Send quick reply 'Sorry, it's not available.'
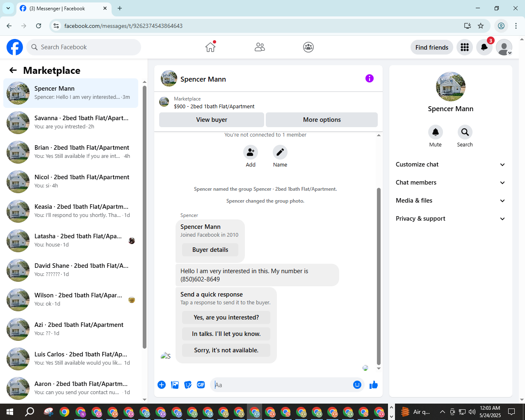Image resolution: width=525 pixels, height=420 pixels. point(226,350)
